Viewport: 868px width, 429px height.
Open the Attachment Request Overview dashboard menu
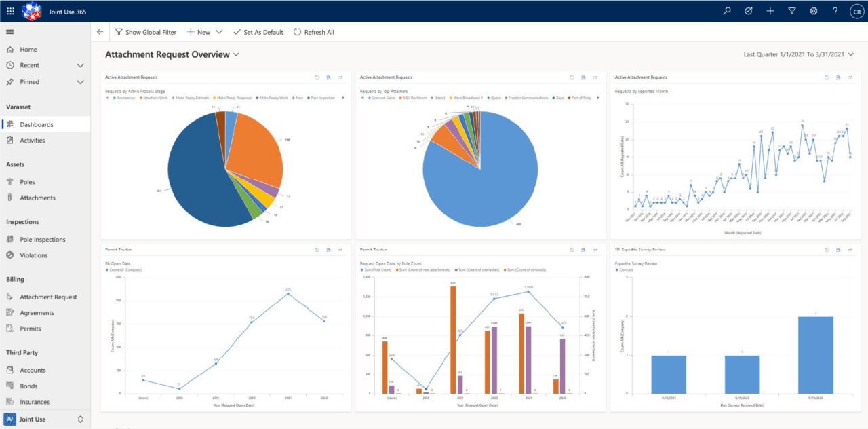tap(235, 54)
